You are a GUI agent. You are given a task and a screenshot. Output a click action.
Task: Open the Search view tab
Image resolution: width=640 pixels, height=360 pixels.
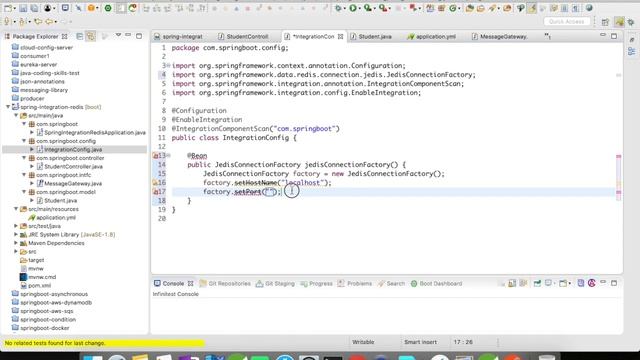coord(391,283)
